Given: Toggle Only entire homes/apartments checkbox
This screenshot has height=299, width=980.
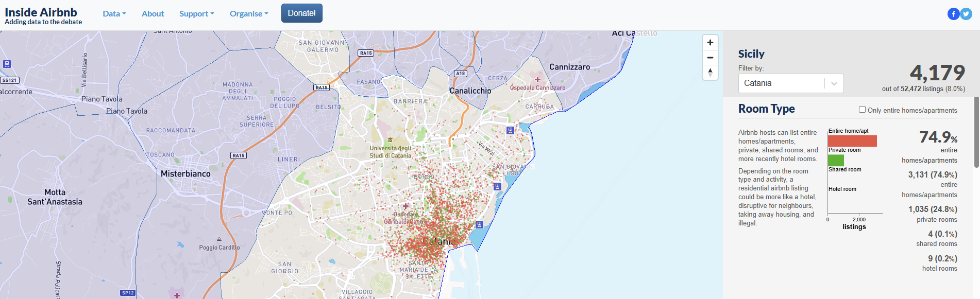Looking at the screenshot, I should click(862, 110).
